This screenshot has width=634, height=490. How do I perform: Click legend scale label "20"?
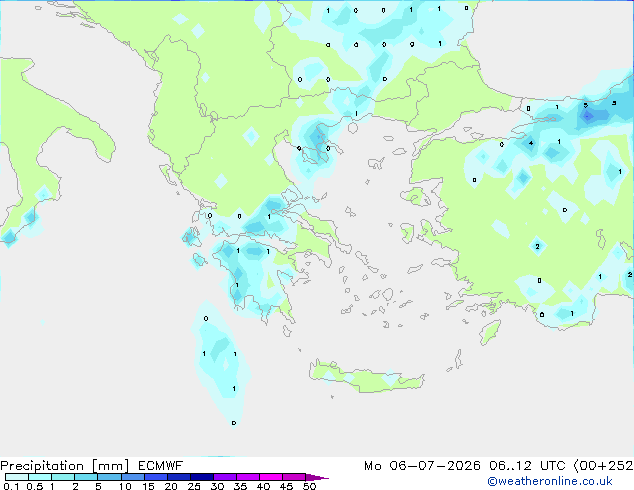coord(171,486)
